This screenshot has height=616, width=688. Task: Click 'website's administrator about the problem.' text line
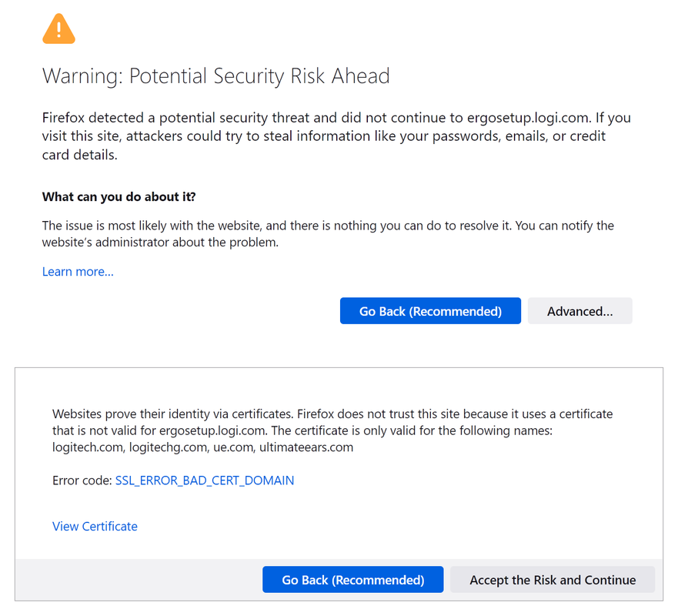[x=160, y=243]
